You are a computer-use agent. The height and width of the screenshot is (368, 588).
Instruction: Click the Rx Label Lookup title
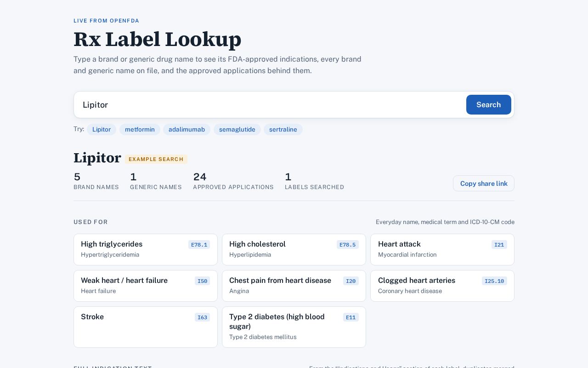coord(158,39)
